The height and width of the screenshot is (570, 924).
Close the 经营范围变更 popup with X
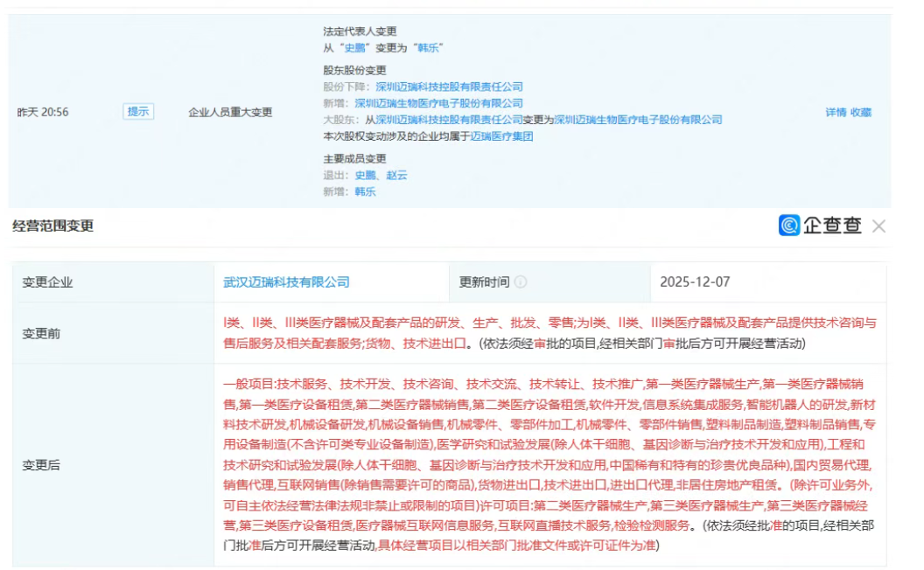[x=878, y=226]
